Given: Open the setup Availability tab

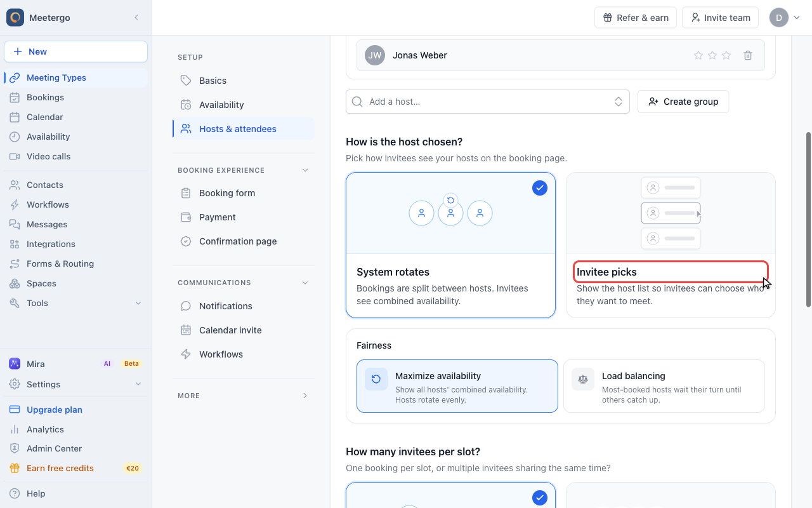Looking at the screenshot, I should point(244,105).
